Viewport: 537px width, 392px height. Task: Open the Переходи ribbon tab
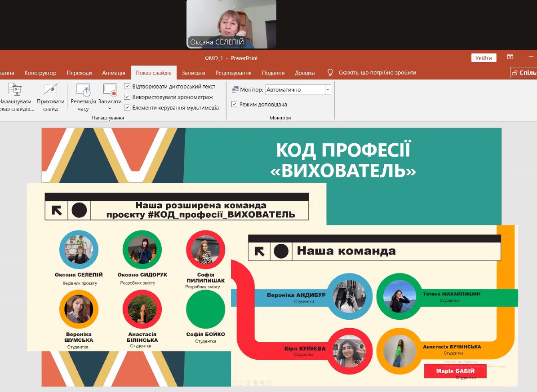point(79,73)
